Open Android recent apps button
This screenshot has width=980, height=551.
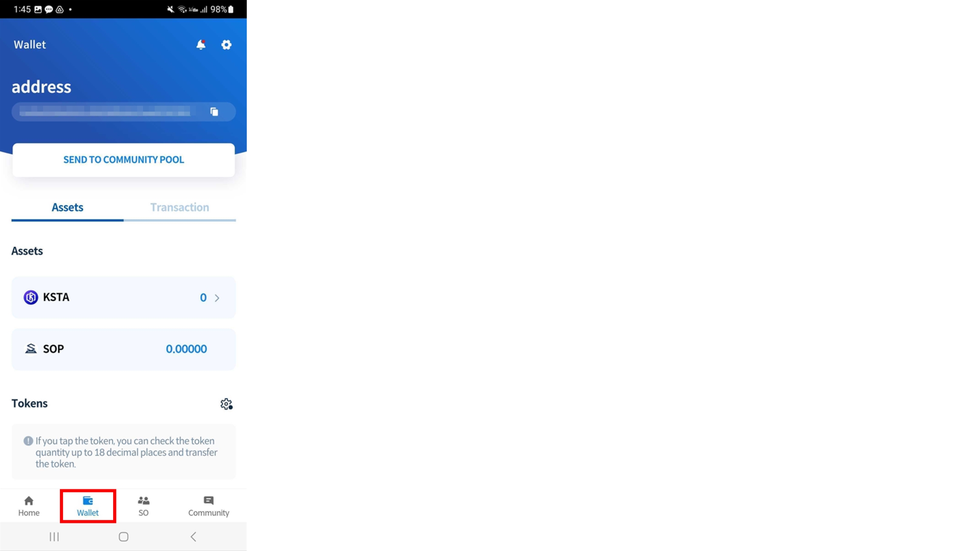(x=54, y=537)
